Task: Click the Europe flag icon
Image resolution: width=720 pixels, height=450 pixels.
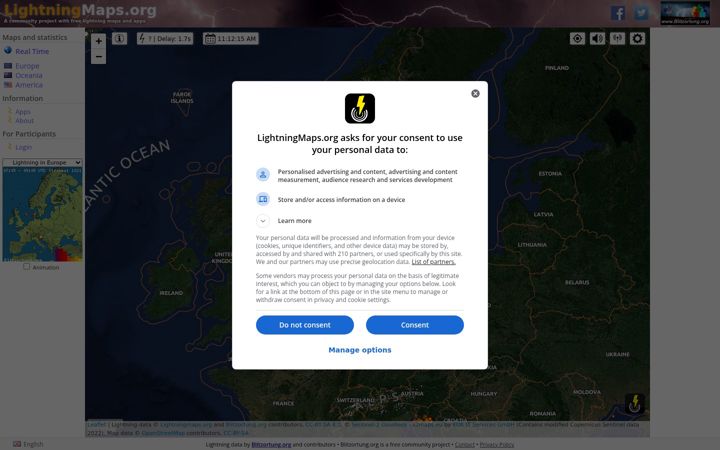Action: (x=8, y=66)
